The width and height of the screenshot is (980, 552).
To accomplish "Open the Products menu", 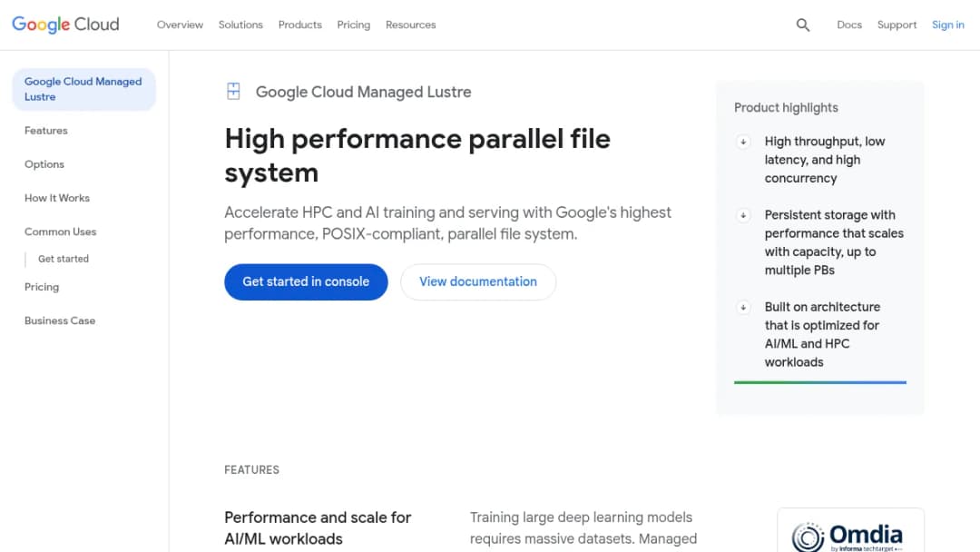I will click(300, 25).
